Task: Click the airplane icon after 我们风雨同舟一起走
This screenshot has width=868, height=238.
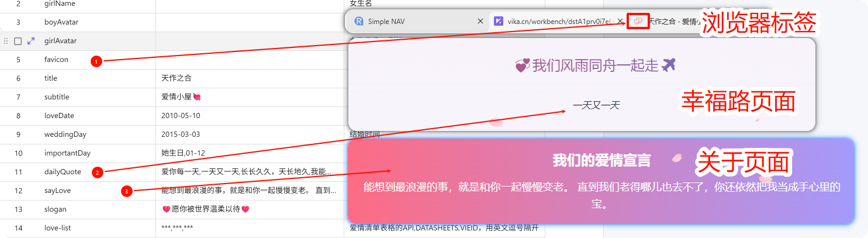Action: 669,65
